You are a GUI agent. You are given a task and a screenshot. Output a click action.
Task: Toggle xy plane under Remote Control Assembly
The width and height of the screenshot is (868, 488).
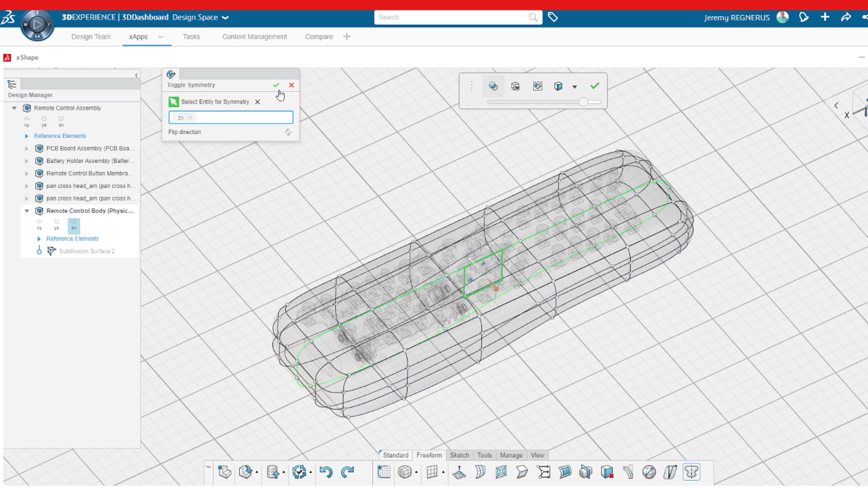[x=27, y=121]
